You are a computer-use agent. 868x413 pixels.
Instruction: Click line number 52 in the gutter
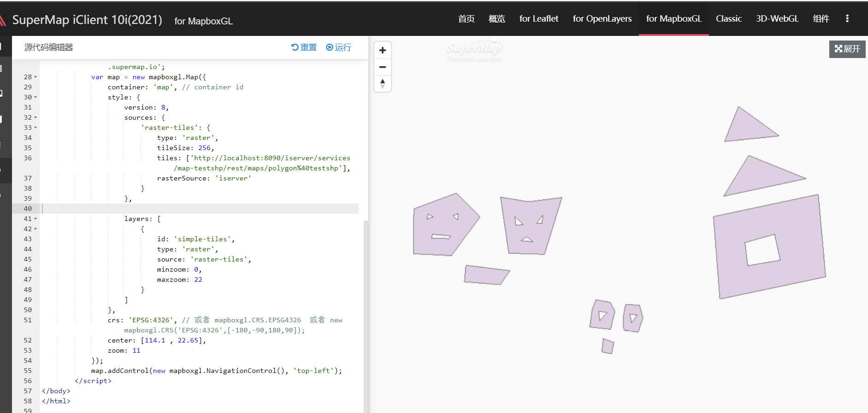28,340
